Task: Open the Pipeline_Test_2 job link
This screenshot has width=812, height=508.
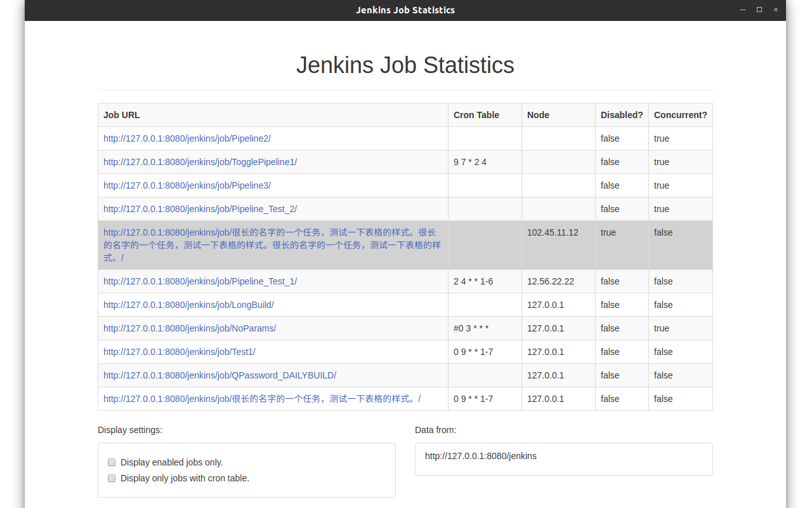Action: tap(200, 209)
